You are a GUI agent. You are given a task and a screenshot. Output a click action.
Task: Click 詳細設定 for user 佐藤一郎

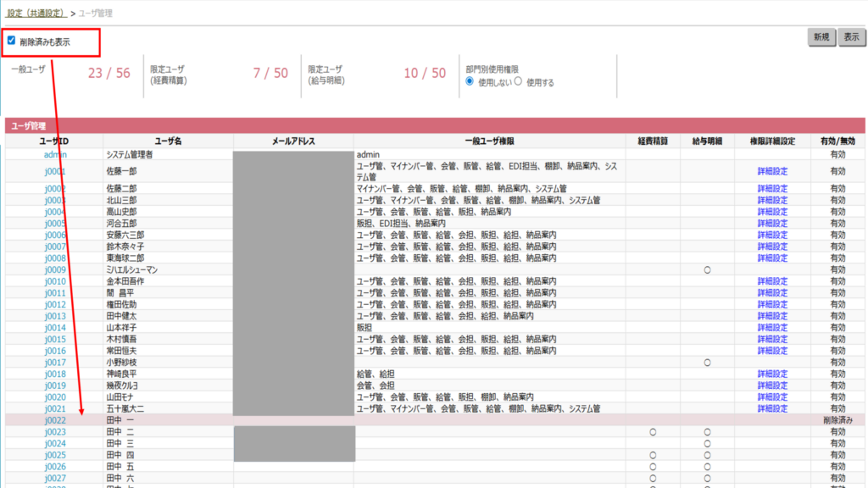pos(771,171)
